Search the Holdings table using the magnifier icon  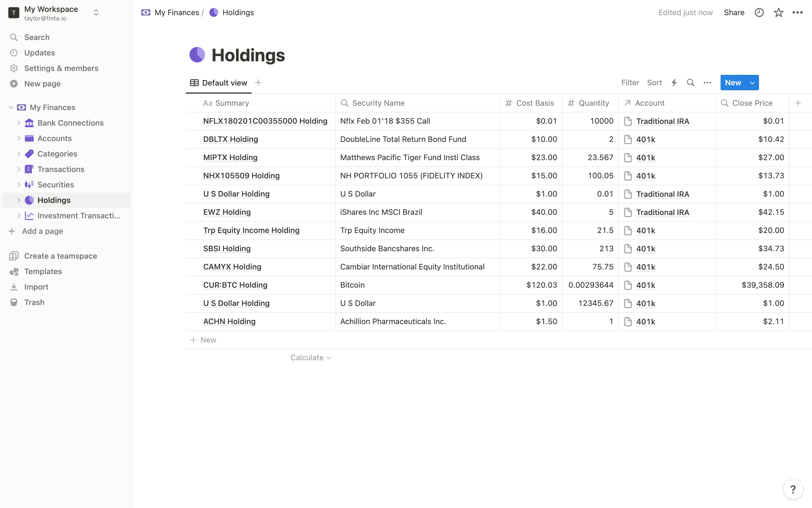click(691, 82)
